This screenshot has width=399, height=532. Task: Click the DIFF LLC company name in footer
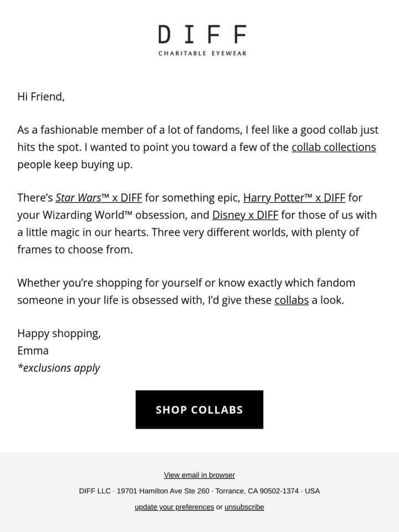pyautogui.click(x=95, y=491)
